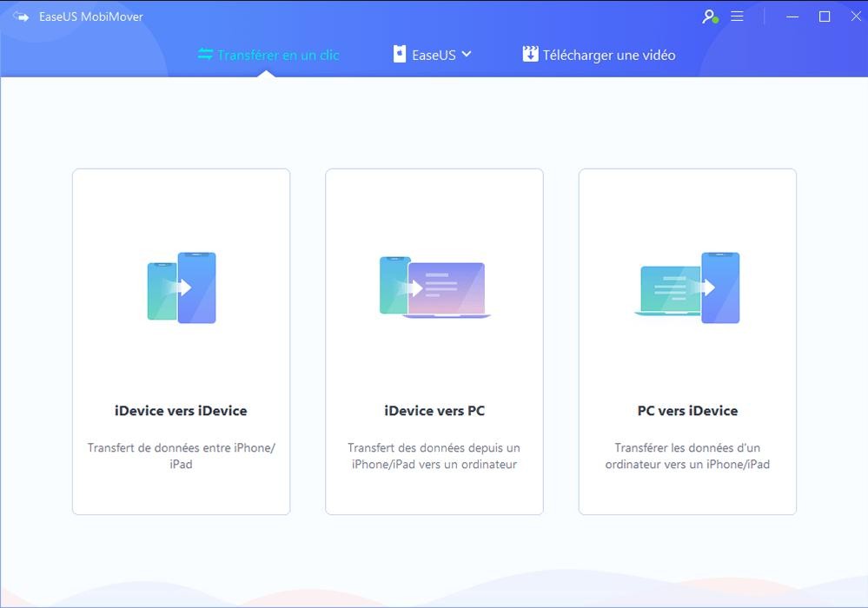Click the EaseUS MobiMover logo icon
This screenshot has height=608, width=868.
(21, 17)
